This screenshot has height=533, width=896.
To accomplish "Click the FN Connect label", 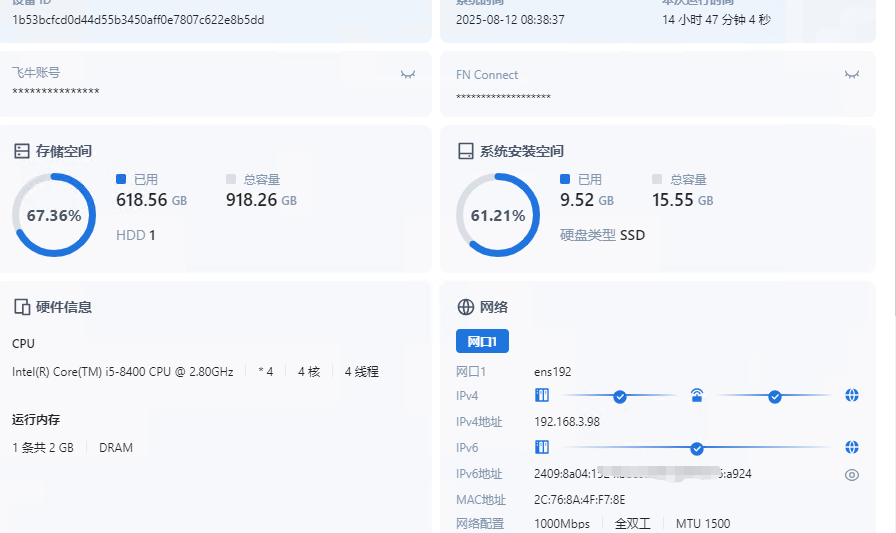I will coord(487,75).
